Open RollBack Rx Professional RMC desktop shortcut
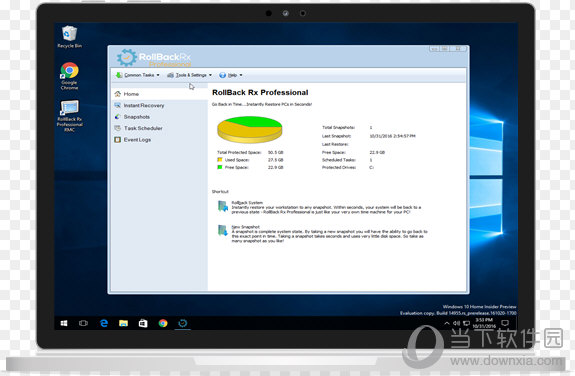 (x=69, y=116)
